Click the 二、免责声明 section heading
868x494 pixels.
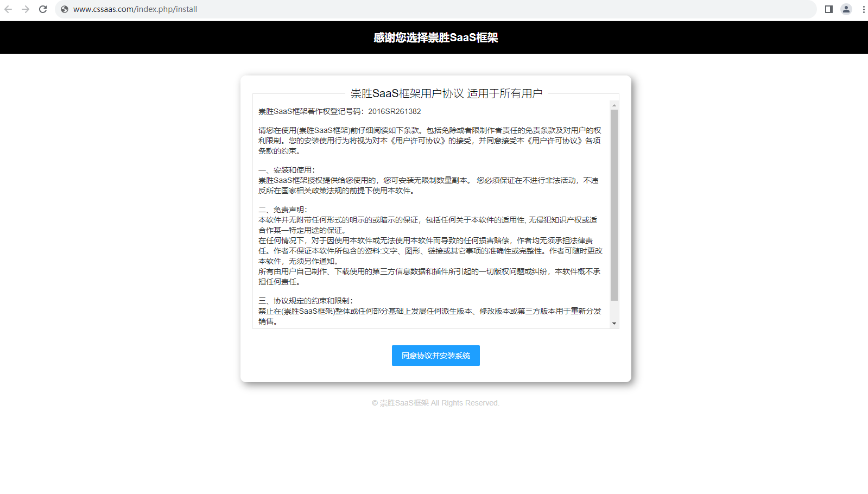(283, 210)
